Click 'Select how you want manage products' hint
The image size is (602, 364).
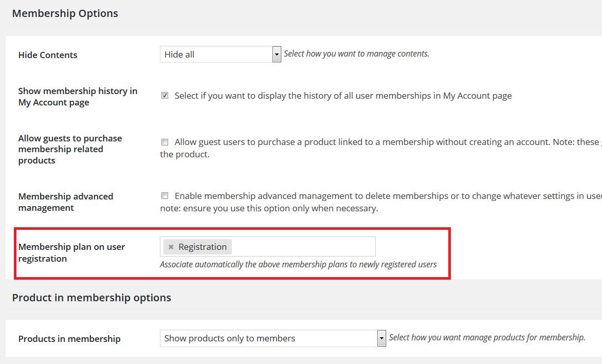(487, 337)
